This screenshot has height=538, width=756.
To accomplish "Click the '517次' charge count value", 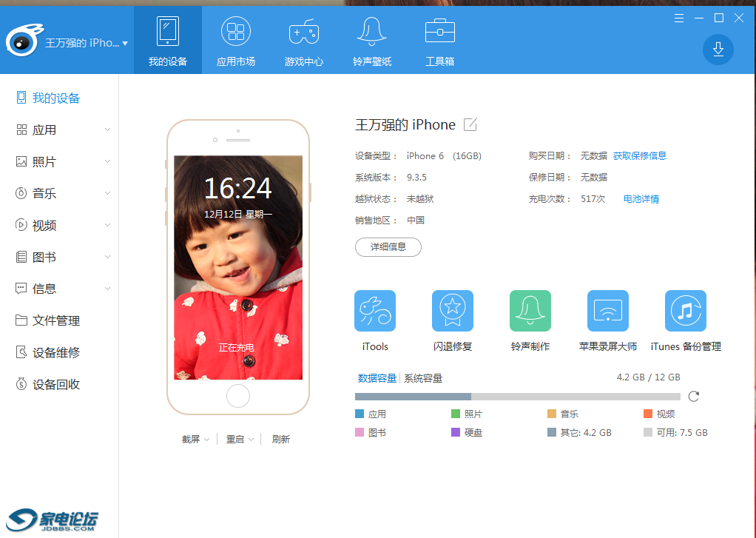I will click(x=593, y=199).
